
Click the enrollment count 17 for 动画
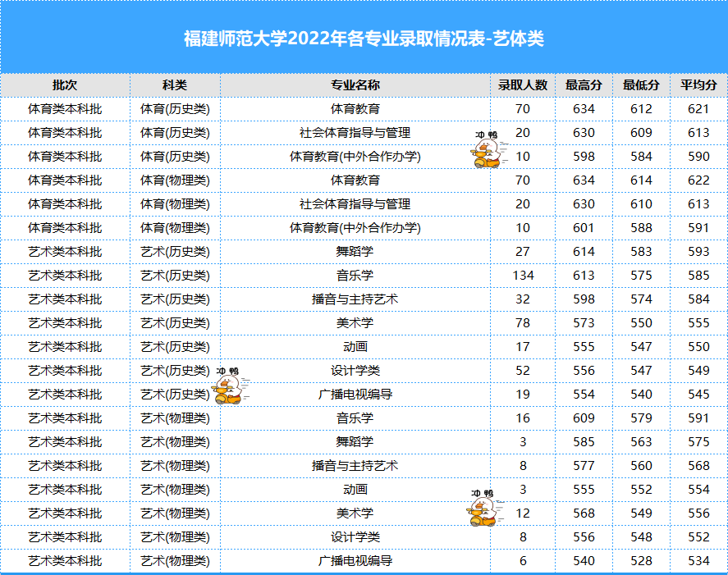(522, 347)
